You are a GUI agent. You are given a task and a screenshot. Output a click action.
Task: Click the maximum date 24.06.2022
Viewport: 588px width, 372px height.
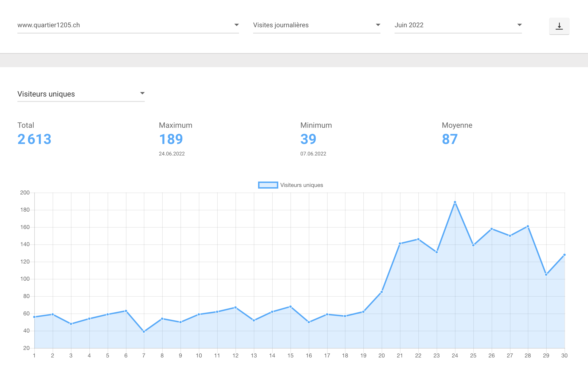tap(172, 154)
